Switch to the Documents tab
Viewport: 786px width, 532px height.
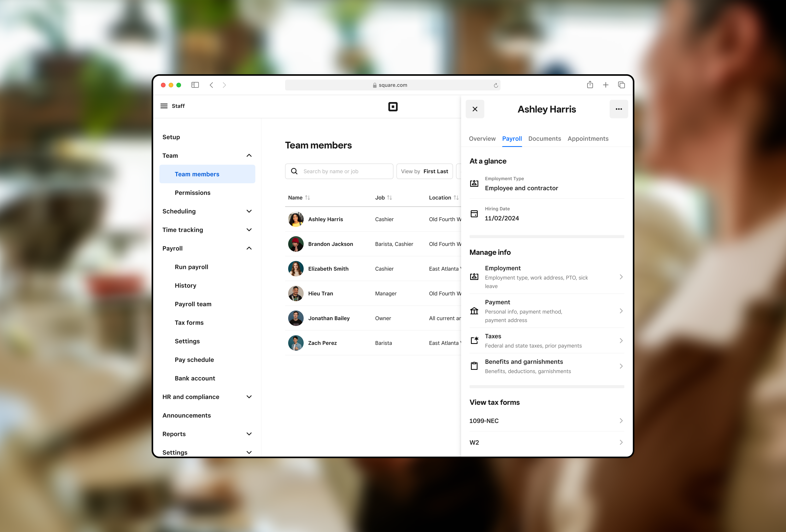click(x=544, y=139)
